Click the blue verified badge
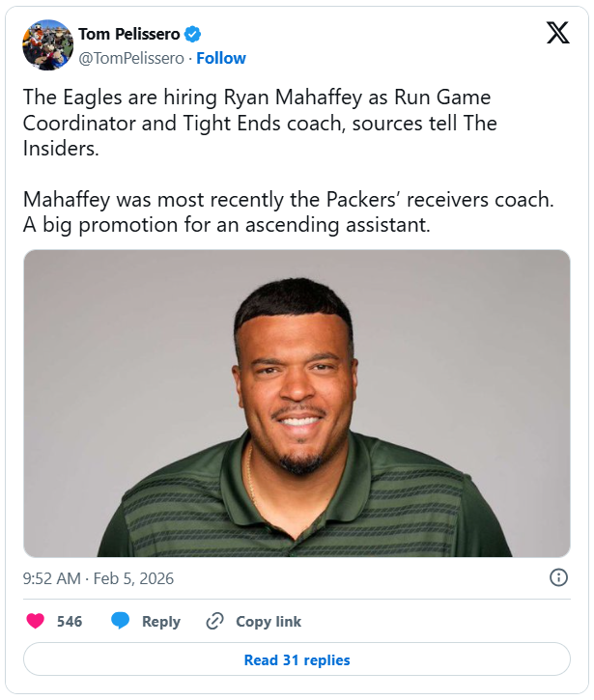The width and height of the screenshot is (594, 700). click(193, 35)
